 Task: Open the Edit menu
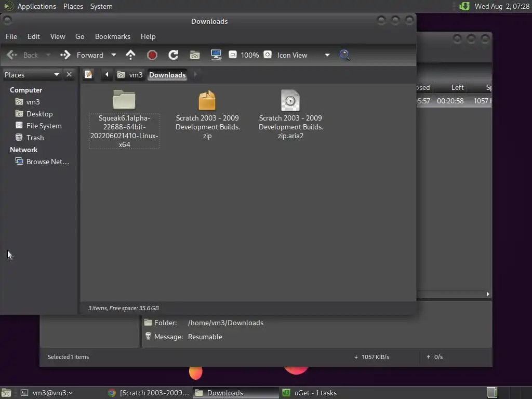pos(34,36)
